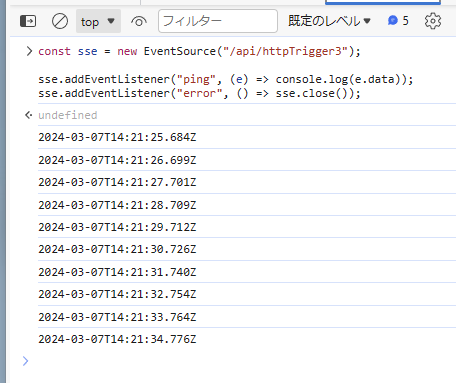The width and height of the screenshot is (456, 383).
Task: Click the "/api/httpTrigger3" string in the code
Action: 285,51
